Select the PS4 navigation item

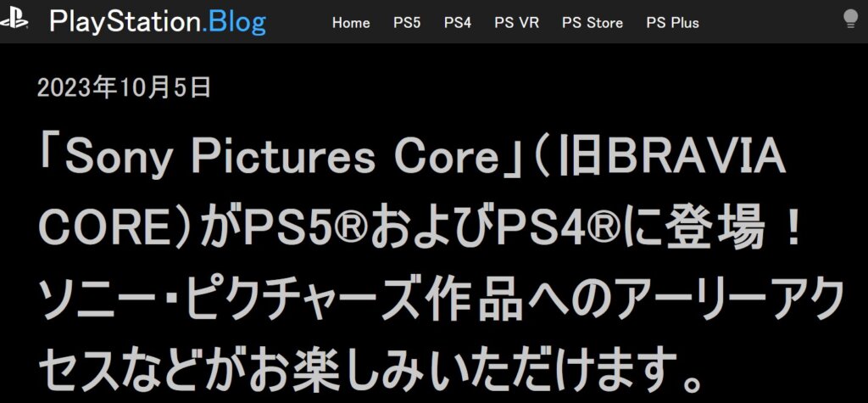pos(458,23)
